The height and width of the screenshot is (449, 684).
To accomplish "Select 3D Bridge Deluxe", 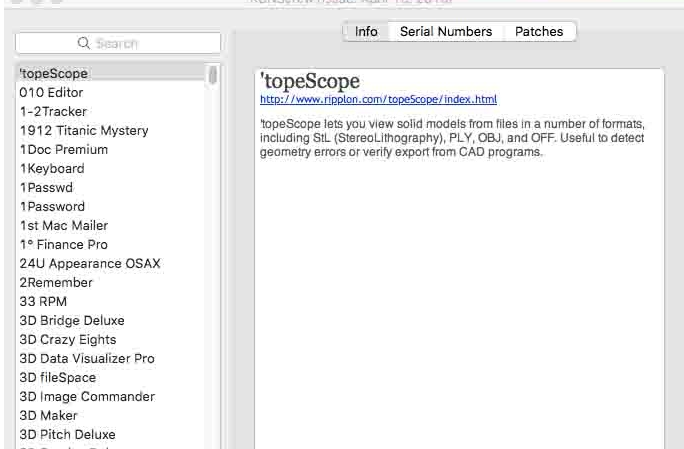I will [x=111, y=320].
